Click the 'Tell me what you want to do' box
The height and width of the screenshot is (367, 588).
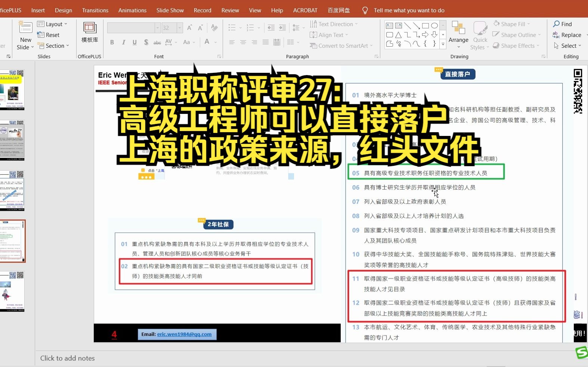[409, 10]
